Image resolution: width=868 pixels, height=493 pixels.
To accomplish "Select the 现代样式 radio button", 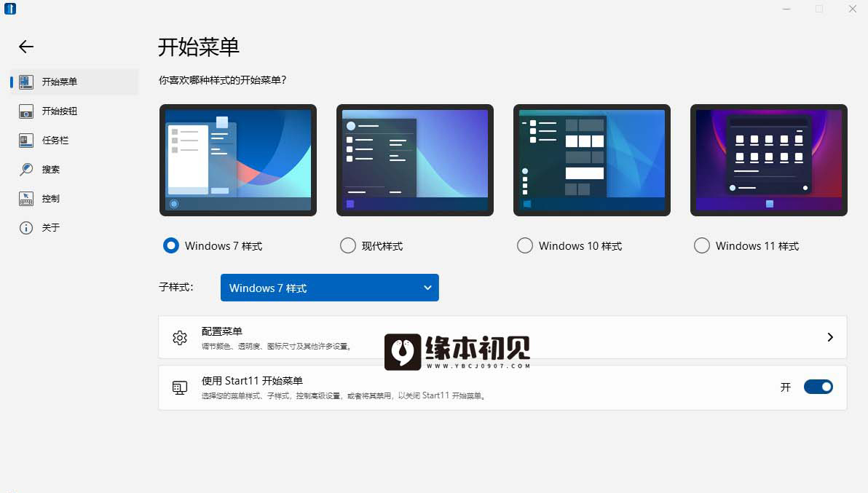I will coord(347,245).
